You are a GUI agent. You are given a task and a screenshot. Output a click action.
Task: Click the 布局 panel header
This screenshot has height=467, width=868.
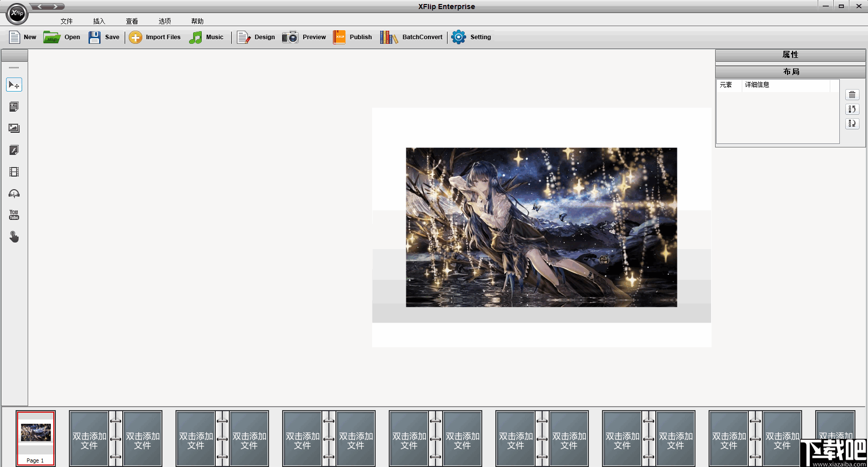(x=790, y=71)
